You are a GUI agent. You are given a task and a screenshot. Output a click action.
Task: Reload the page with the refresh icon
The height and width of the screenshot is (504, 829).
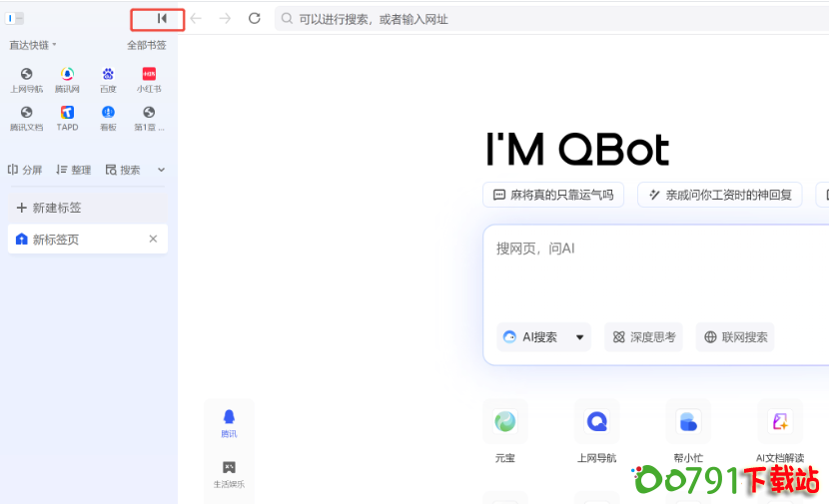254,18
